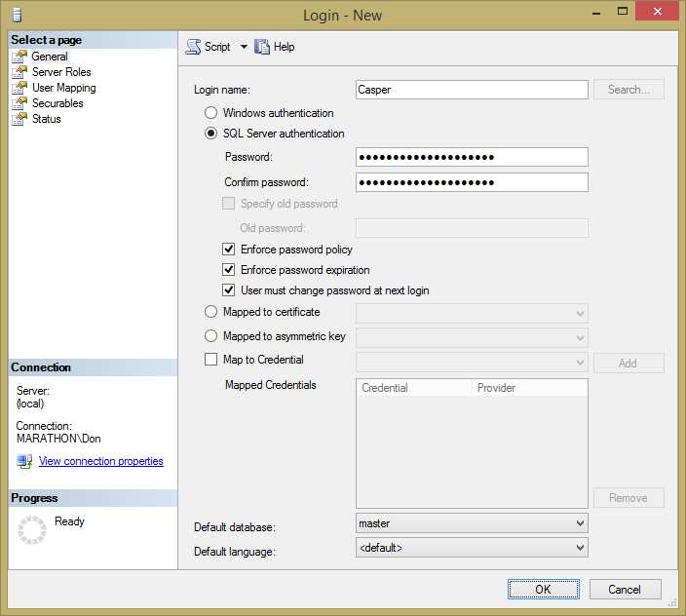Click the Script toolbar icon
Image resolution: width=686 pixels, height=616 pixels.
click(x=193, y=47)
